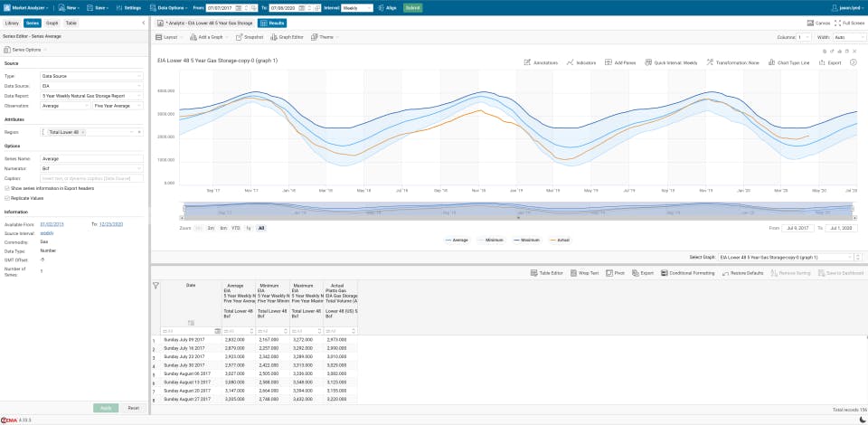Viewport: 868px width, 425px height.
Task: Uncheck the Replicate Values checkbox
Action: tap(7, 197)
